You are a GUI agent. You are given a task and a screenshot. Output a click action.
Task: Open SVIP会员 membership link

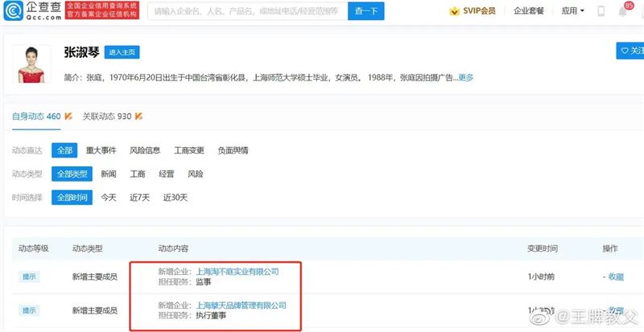click(479, 11)
